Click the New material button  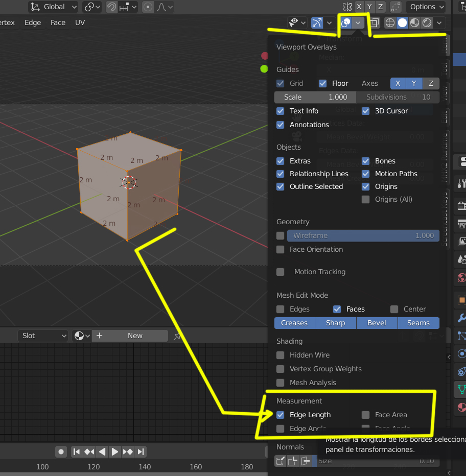pos(130,336)
